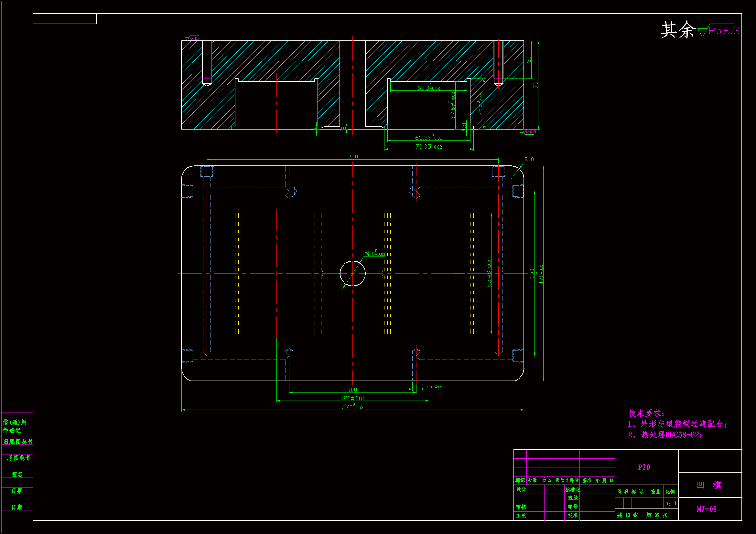756x534 pixels.
Task: Click the P20 material cell in title block
Action: pos(644,467)
